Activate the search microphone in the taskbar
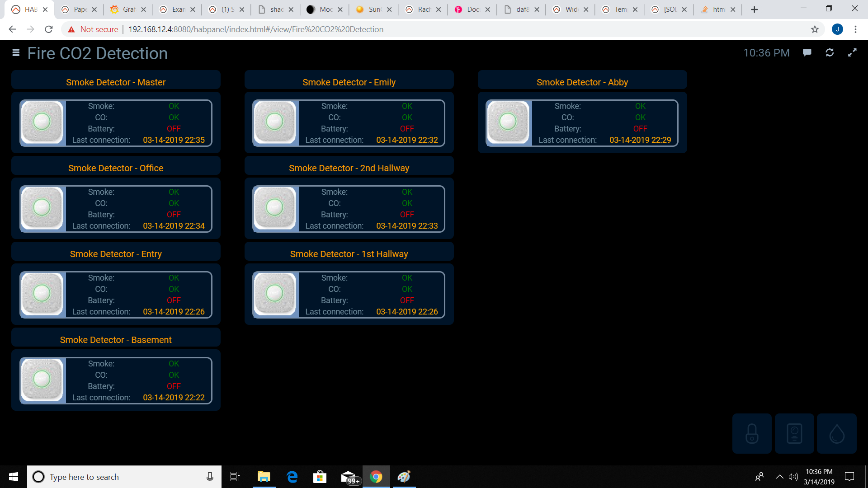The image size is (868, 488). point(210,477)
